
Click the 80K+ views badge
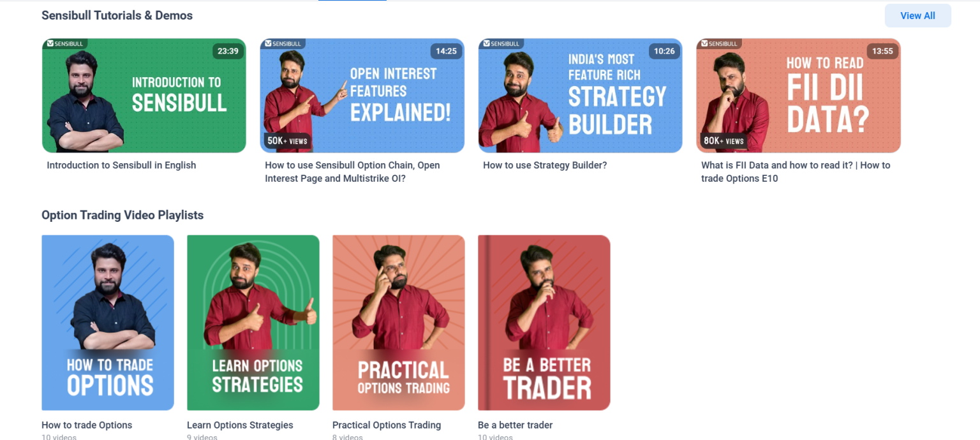click(x=724, y=140)
